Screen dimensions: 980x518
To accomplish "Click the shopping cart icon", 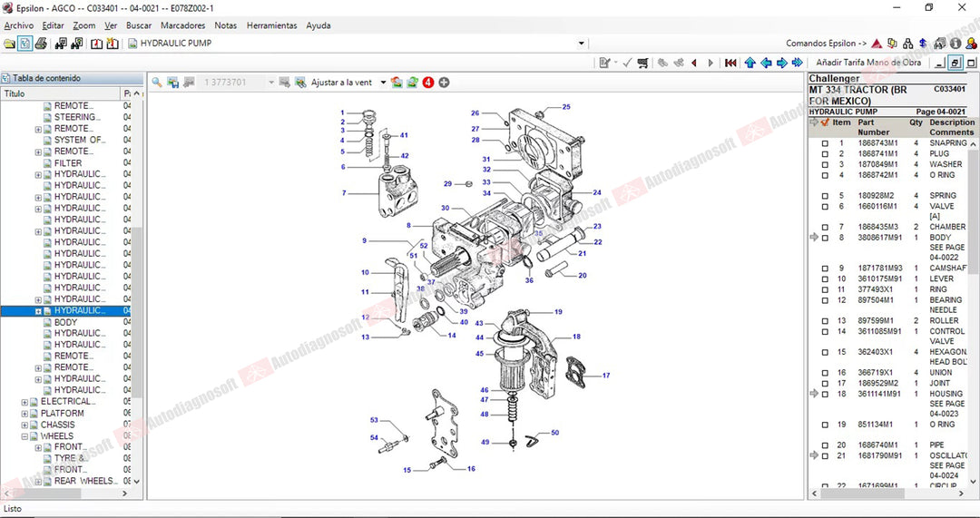I will point(642,63).
